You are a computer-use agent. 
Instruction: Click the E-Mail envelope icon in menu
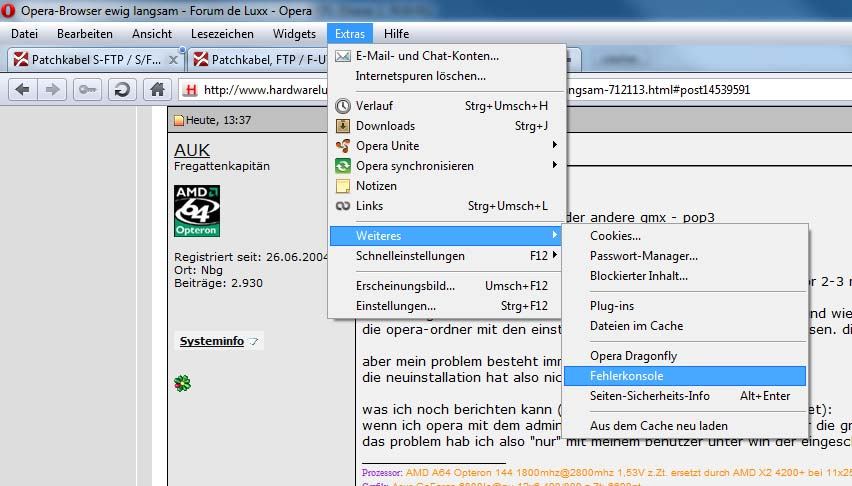pos(342,56)
